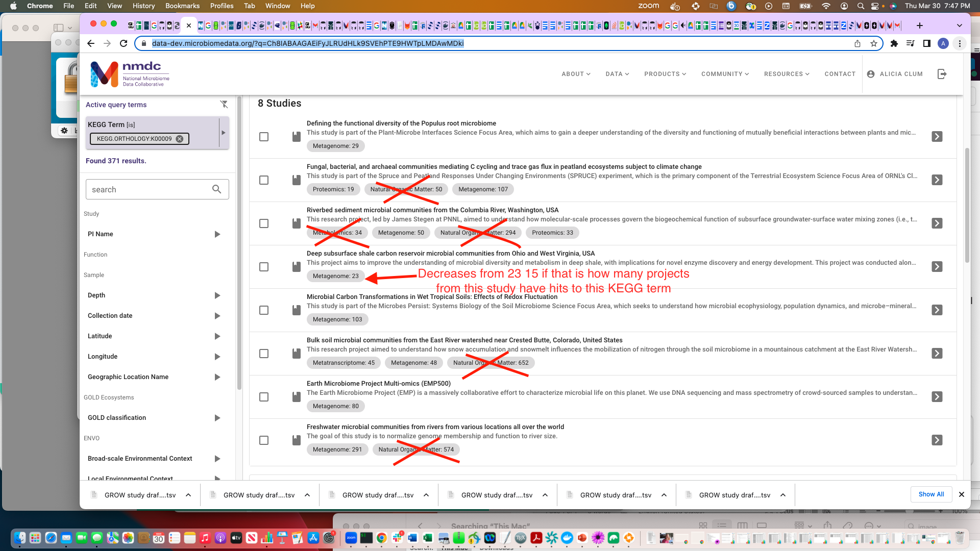Open details arrow for Earth Microbiome Project study

(x=937, y=396)
